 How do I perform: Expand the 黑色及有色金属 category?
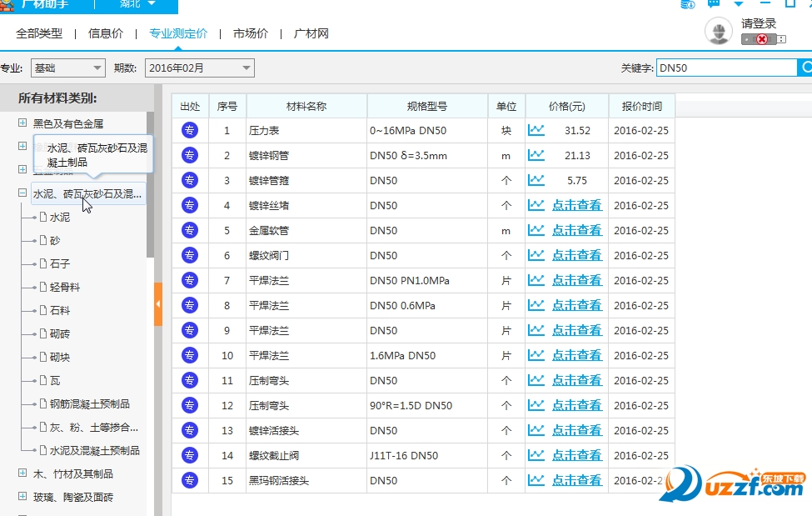pos(22,123)
